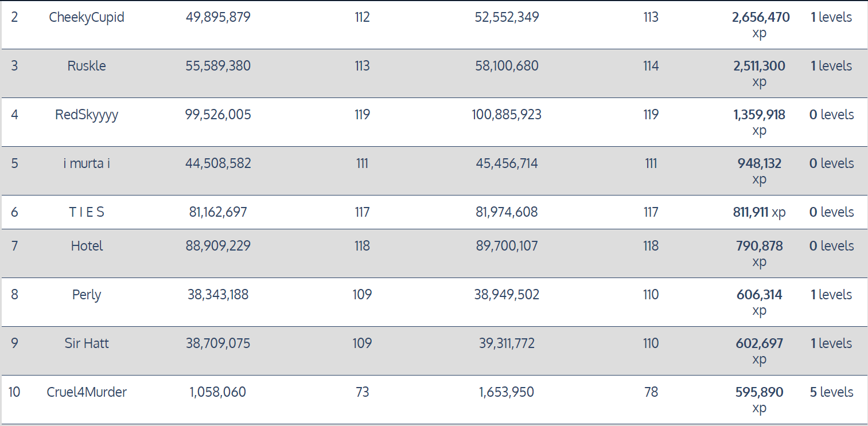Select starting XP value 1,058,060
This screenshot has width=868, height=426.
pos(218,392)
